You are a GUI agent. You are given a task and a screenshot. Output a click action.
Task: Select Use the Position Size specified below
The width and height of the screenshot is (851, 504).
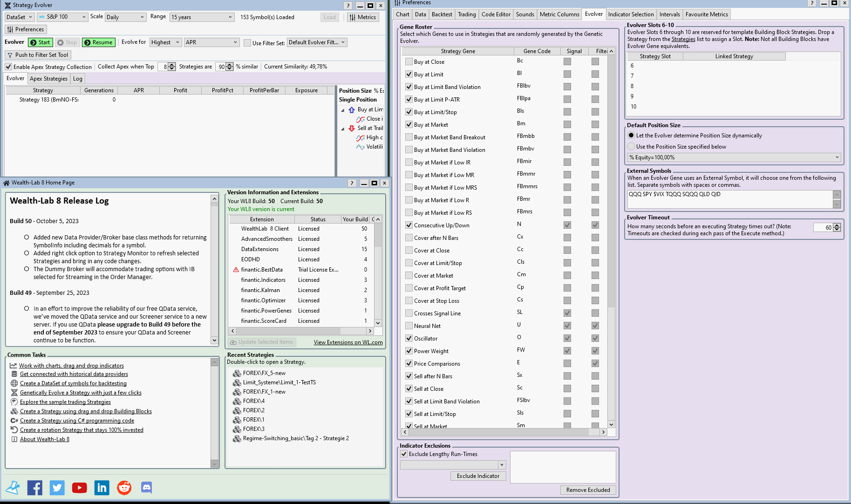tap(632, 147)
